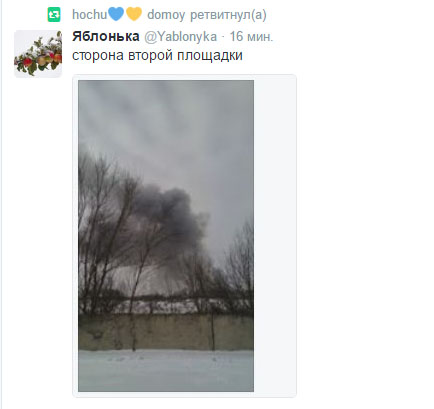This screenshot has height=409, width=434.
Task: Click the word domoy in retweeter name
Action: click(x=166, y=15)
